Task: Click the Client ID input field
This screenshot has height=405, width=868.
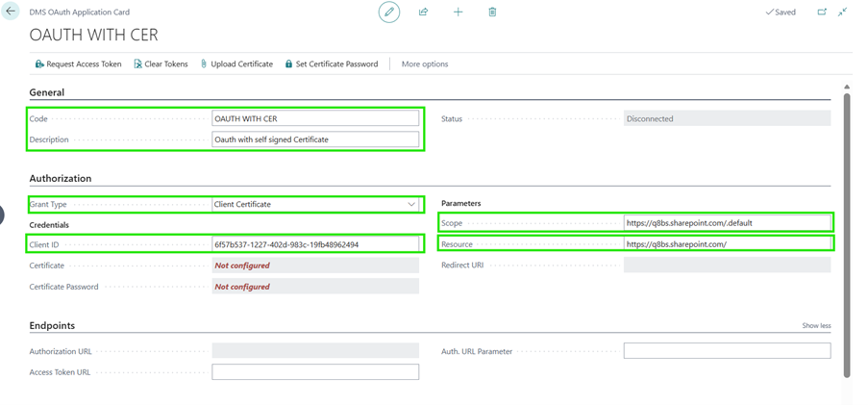Action: pyautogui.click(x=315, y=244)
